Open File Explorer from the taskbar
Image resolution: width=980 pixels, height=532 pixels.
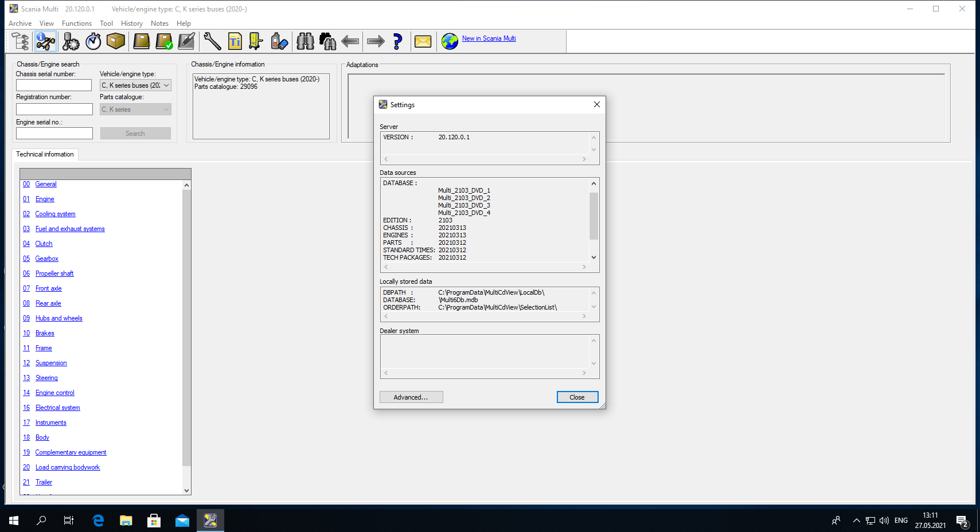(126, 521)
